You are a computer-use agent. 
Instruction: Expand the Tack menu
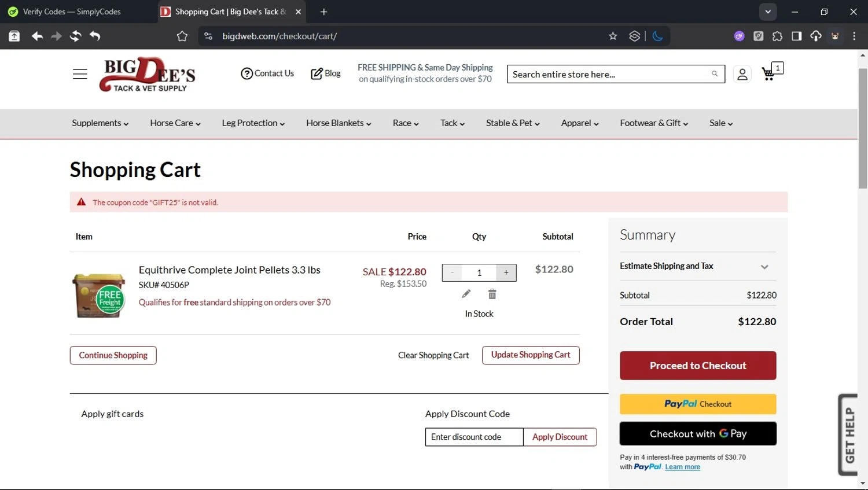click(453, 123)
